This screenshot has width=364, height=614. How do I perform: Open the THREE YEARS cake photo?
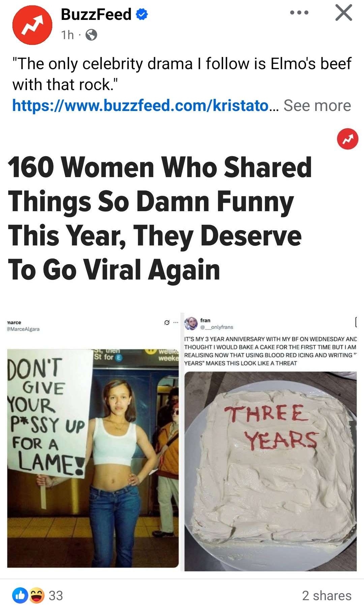click(x=270, y=471)
